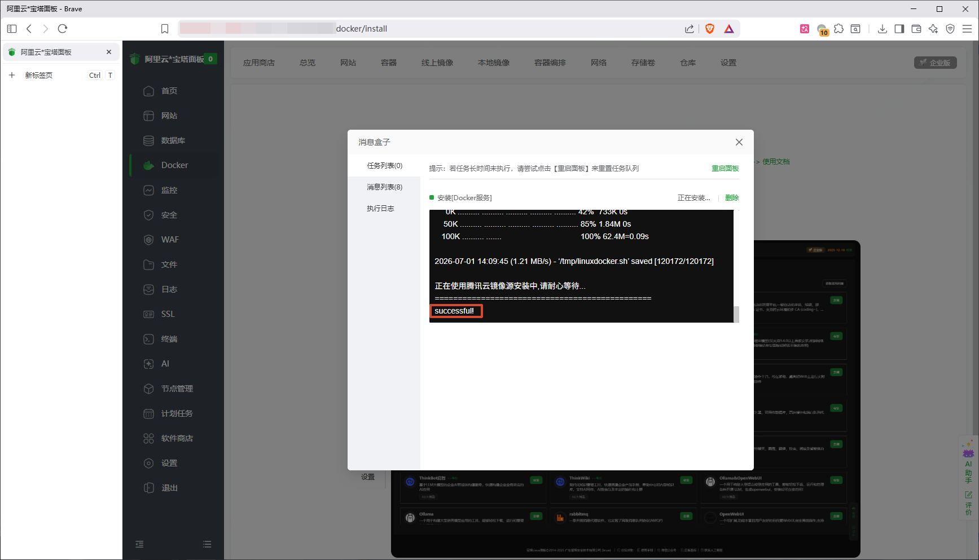Open the 监控 monitoring icon in sidebar
This screenshot has width=979, height=560.
click(x=148, y=190)
